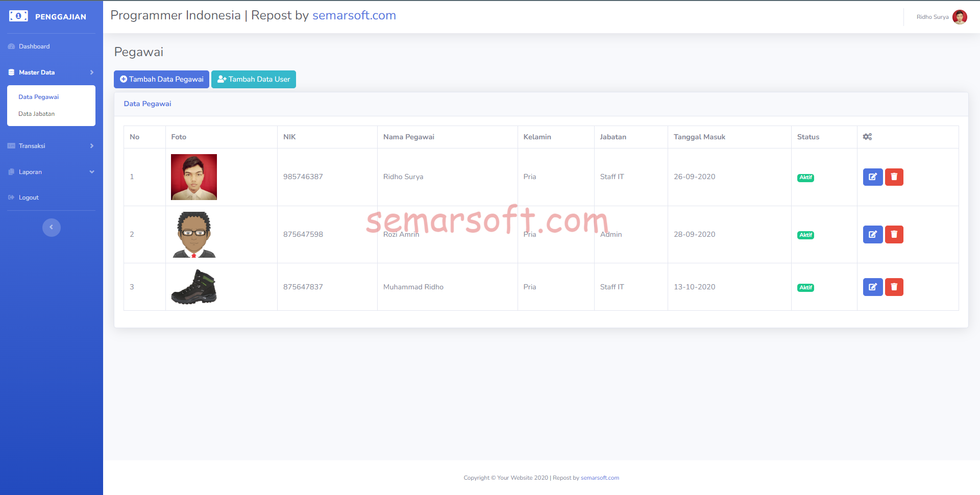The image size is (980, 495).
Task: Click Rozi Amrin's profile photo
Action: [x=194, y=234]
